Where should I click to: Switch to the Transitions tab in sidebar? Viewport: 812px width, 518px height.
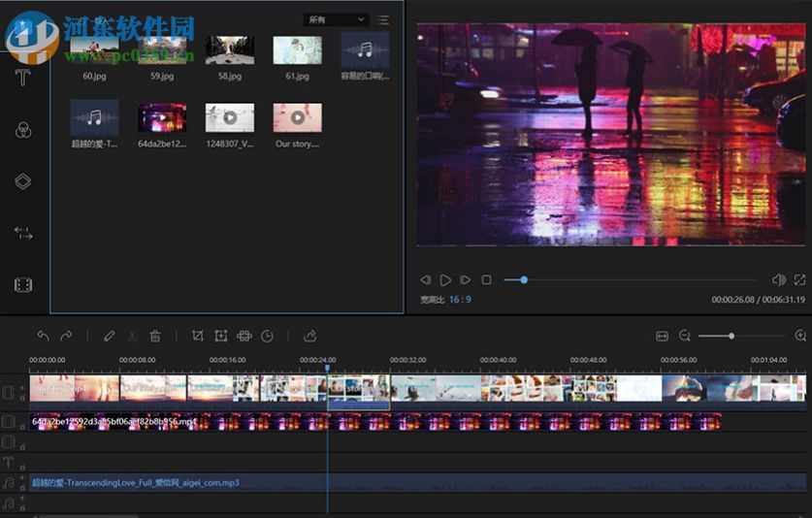[x=23, y=233]
